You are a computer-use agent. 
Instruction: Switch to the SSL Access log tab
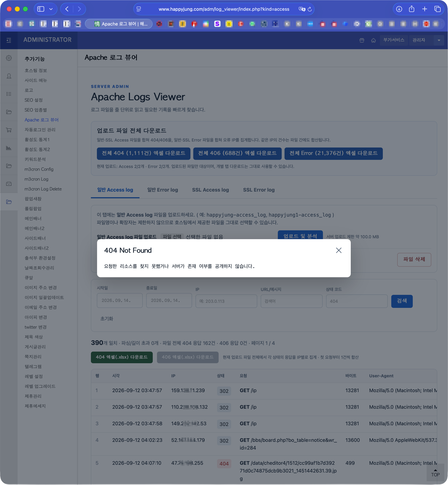point(210,190)
